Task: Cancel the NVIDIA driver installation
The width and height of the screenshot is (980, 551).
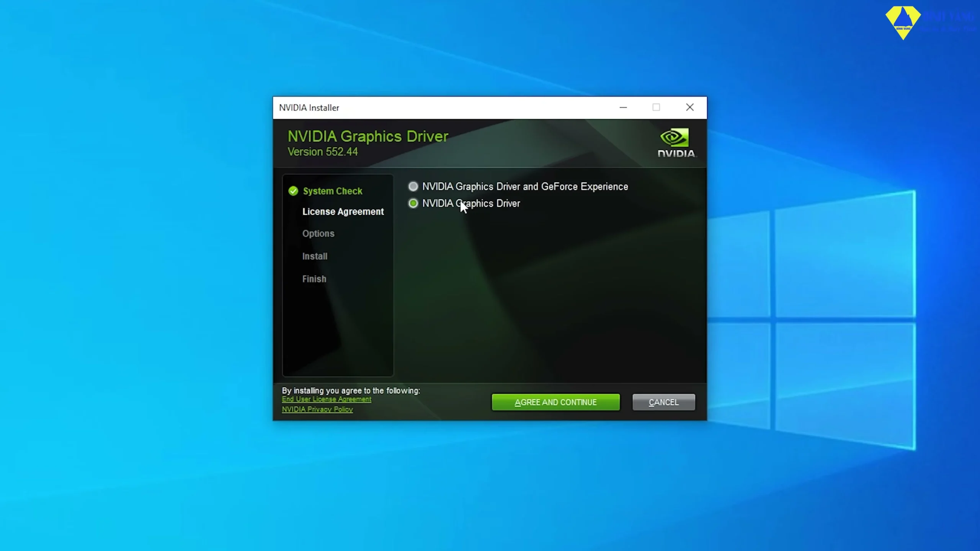Action: [x=663, y=402]
